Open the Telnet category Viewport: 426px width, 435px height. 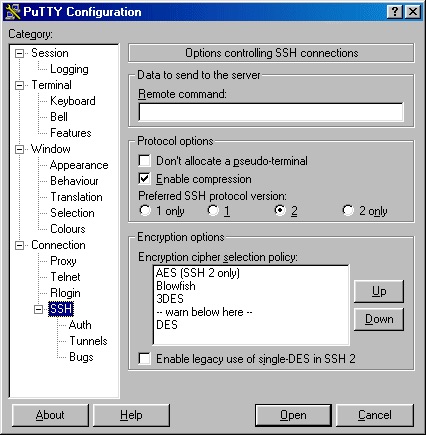(65, 277)
